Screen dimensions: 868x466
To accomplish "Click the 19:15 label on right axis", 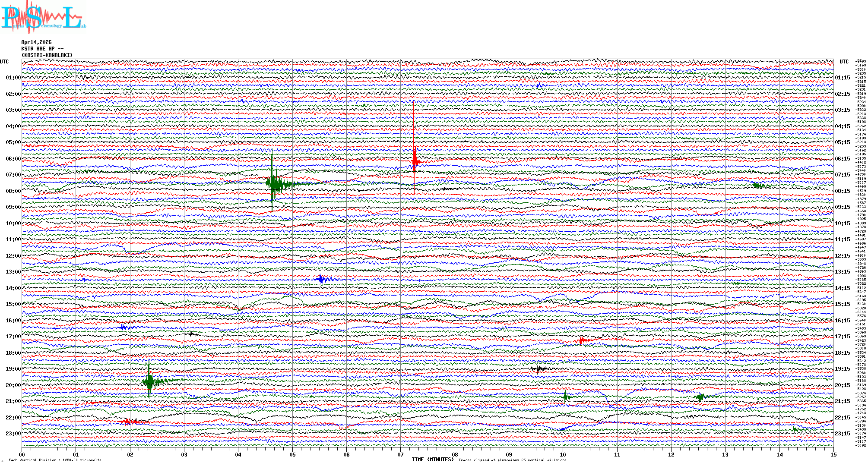I will [842, 369].
